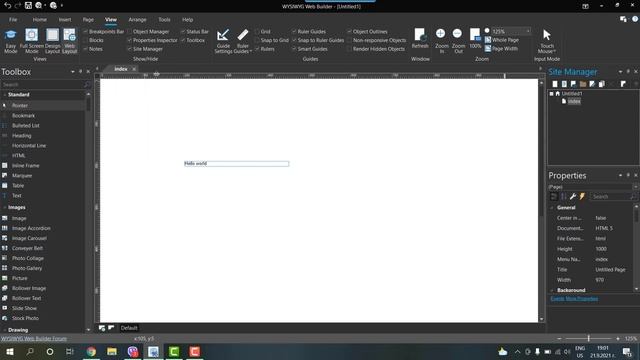640x360 pixels.
Task: Open the Ruler Guides tool
Action: [x=243, y=41]
